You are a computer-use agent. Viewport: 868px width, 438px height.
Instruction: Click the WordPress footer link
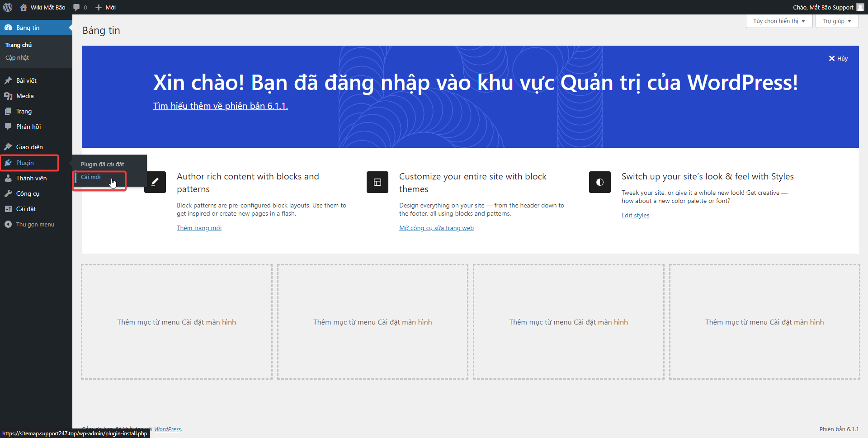167,429
